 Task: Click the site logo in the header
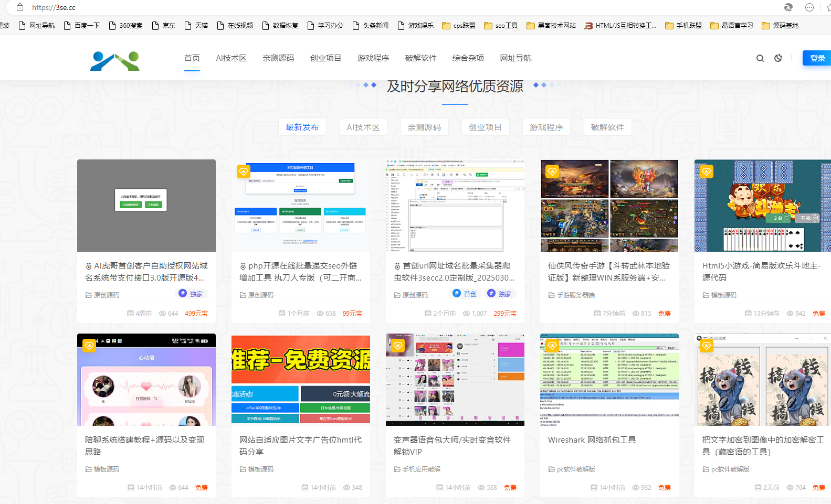coord(114,61)
